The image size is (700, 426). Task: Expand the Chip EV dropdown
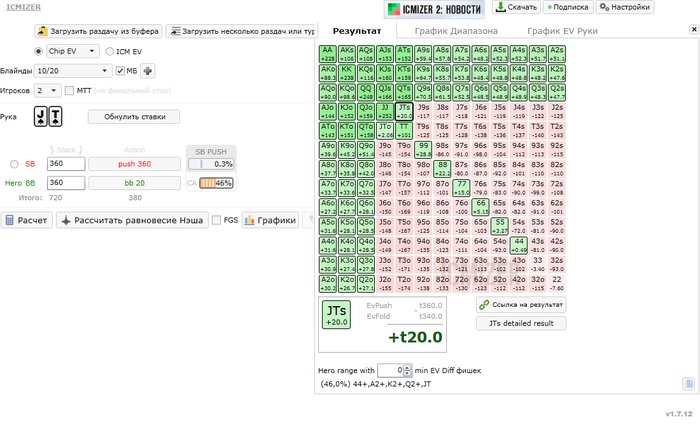point(72,51)
